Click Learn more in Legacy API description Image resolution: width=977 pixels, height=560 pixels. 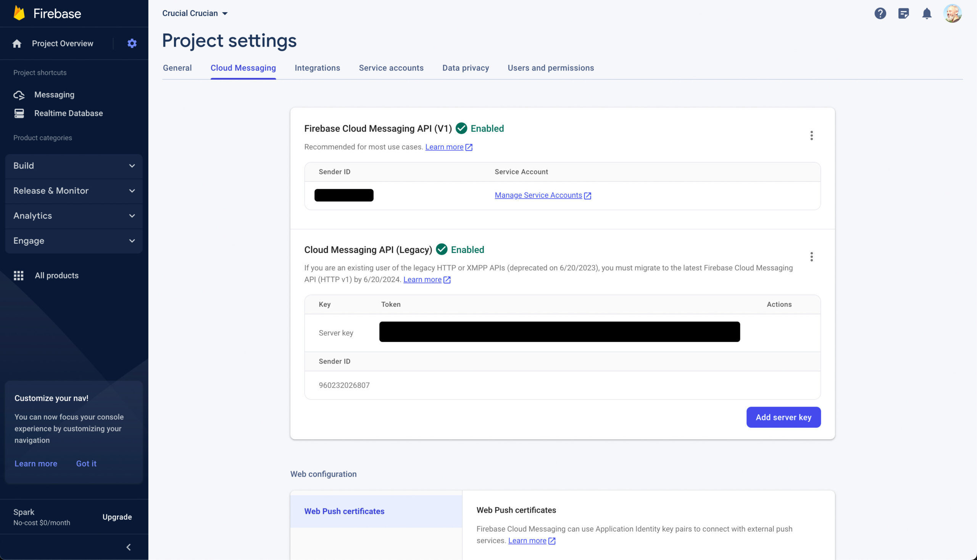click(x=422, y=280)
